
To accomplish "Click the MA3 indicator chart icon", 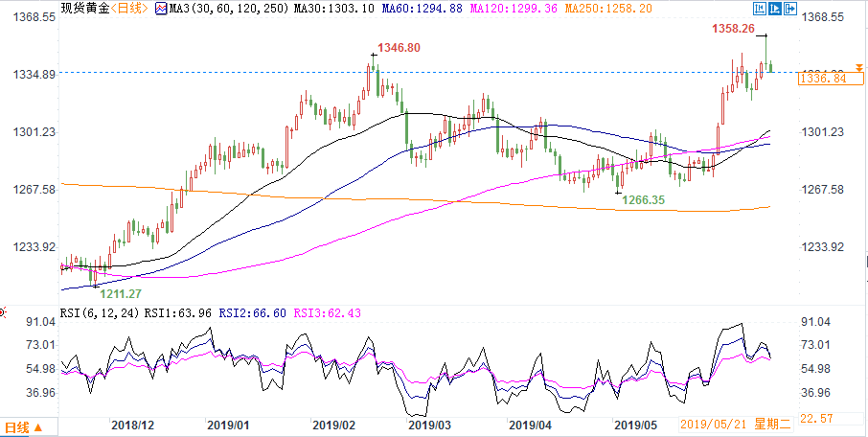I will point(161,9).
